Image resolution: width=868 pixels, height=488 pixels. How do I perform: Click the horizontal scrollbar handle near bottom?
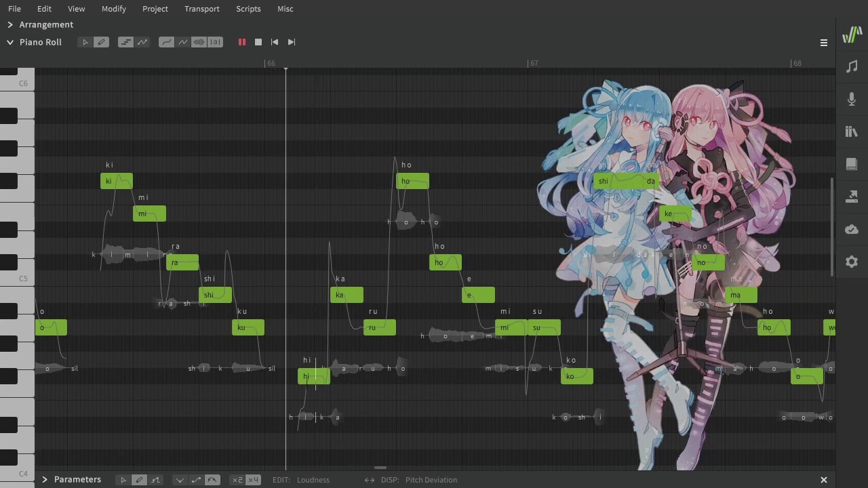380,468
